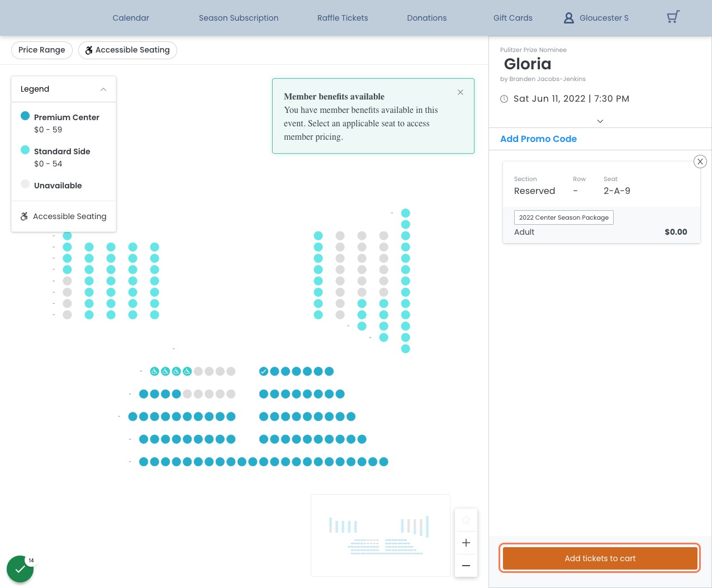Click 'by Branden Jacobs-Jenkins' text
This screenshot has height=588, width=712.
point(543,79)
